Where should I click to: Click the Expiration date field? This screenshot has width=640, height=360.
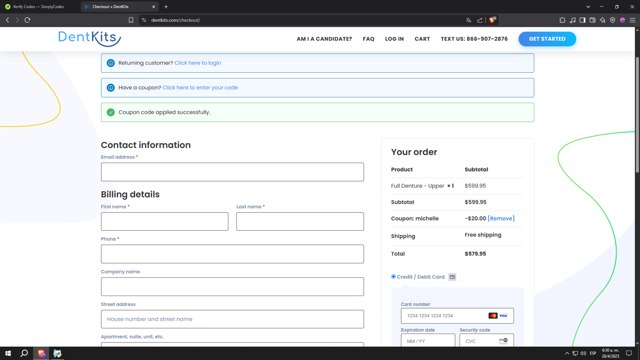click(x=428, y=340)
